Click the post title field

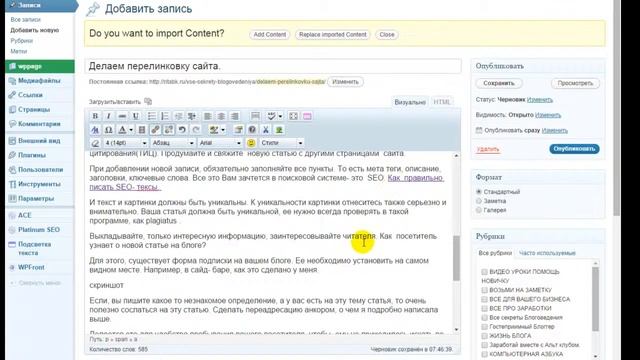[x=273, y=66]
